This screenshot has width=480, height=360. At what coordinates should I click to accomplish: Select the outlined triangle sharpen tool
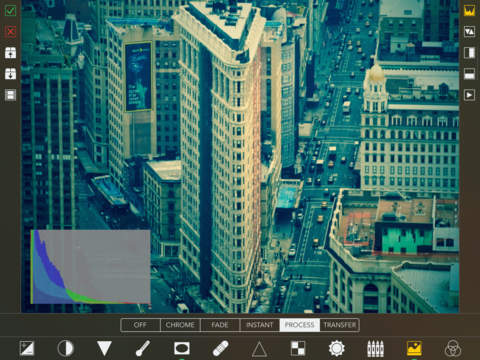coord(259,349)
